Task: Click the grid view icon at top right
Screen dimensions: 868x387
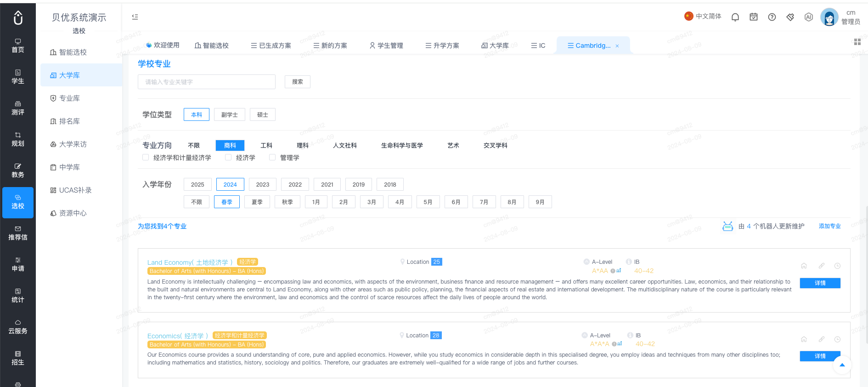Action: (857, 42)
